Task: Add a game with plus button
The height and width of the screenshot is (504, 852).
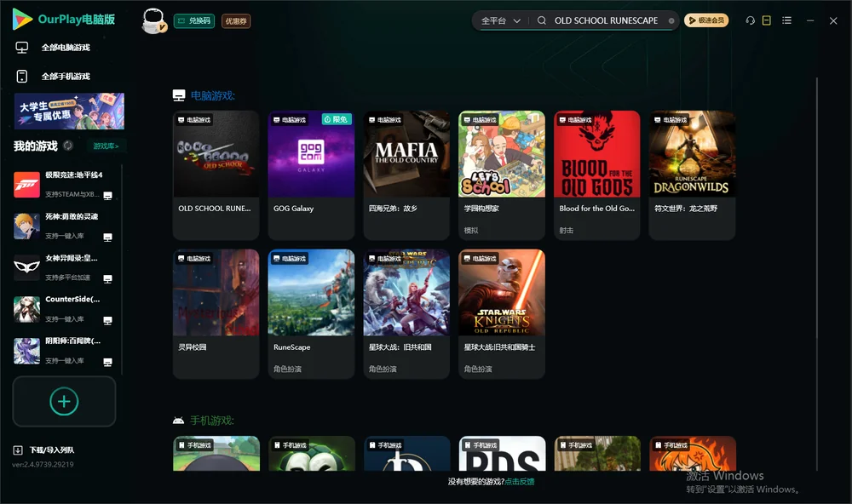Action: click(64, 401)
